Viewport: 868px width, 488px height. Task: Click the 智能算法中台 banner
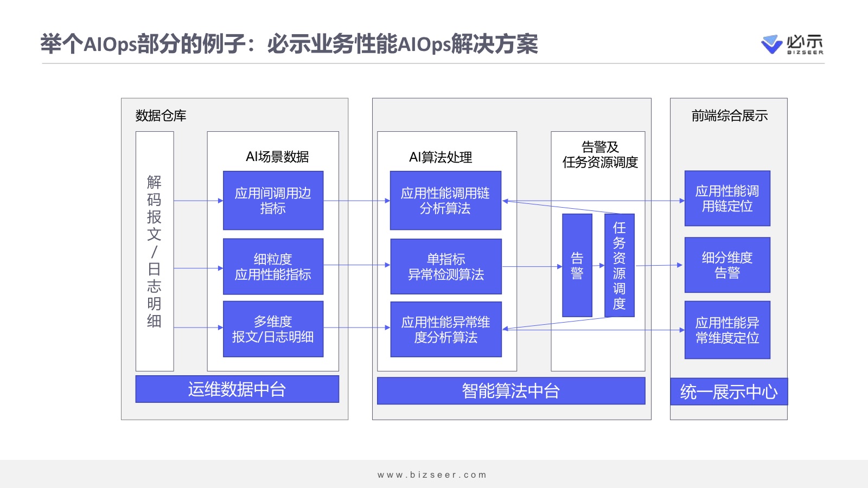(x=510, y=391)
